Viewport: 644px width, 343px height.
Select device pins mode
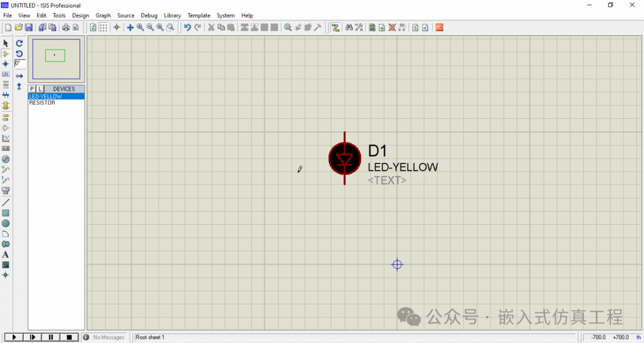(6, 128)
